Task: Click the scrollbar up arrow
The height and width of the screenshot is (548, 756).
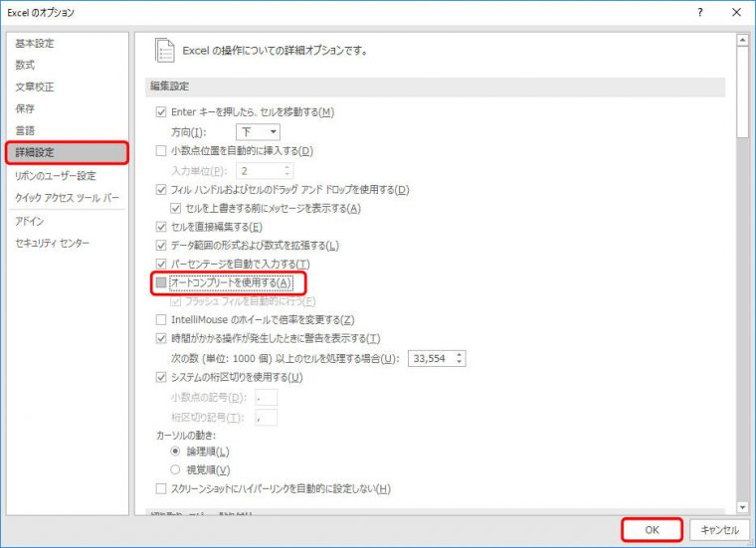Action: 742,41
